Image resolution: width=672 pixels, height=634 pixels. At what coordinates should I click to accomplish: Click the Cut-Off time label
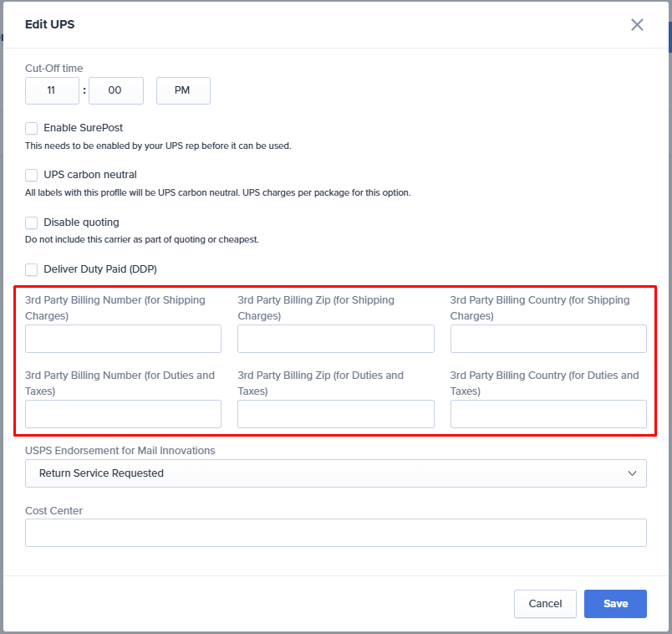(x=54, y=69)
